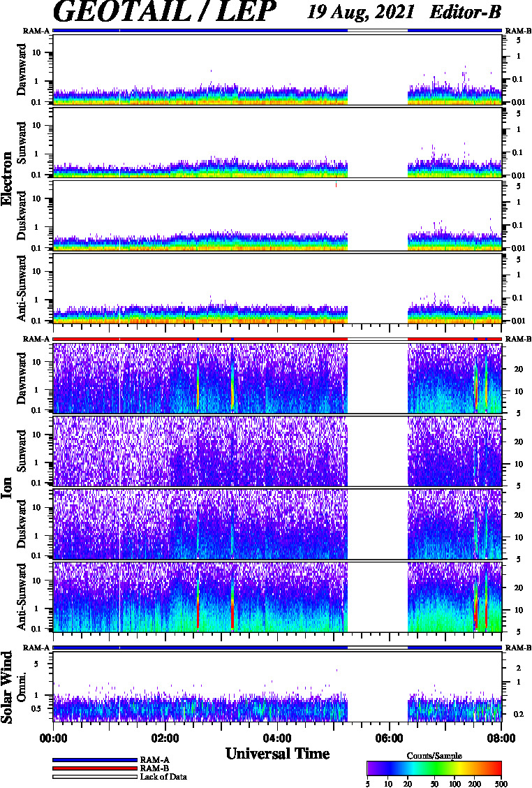Click the Electron Anti-Sunward spectrogram panel

[277, 289]
